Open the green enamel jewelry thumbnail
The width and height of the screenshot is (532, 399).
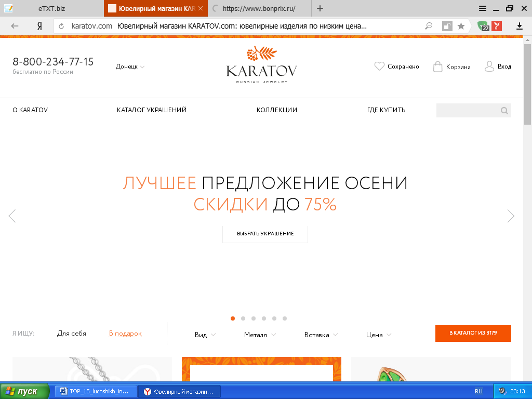click(431, 369)
